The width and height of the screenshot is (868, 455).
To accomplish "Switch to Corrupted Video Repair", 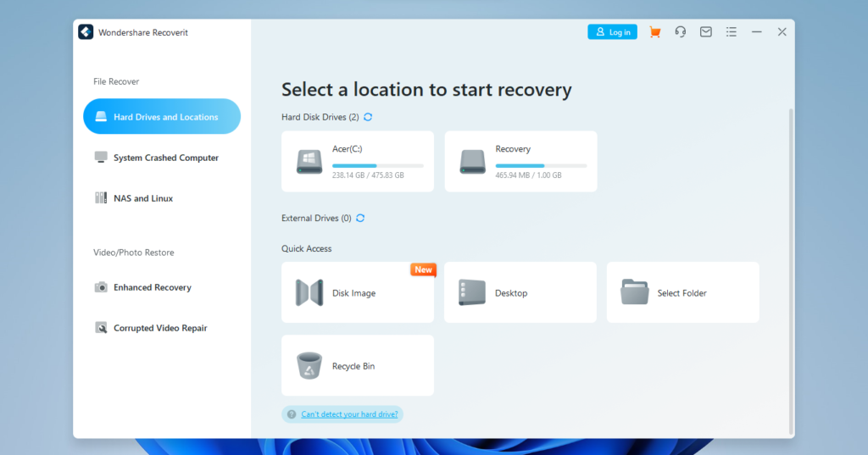I will pyautogui.click(x=162, y=328).
